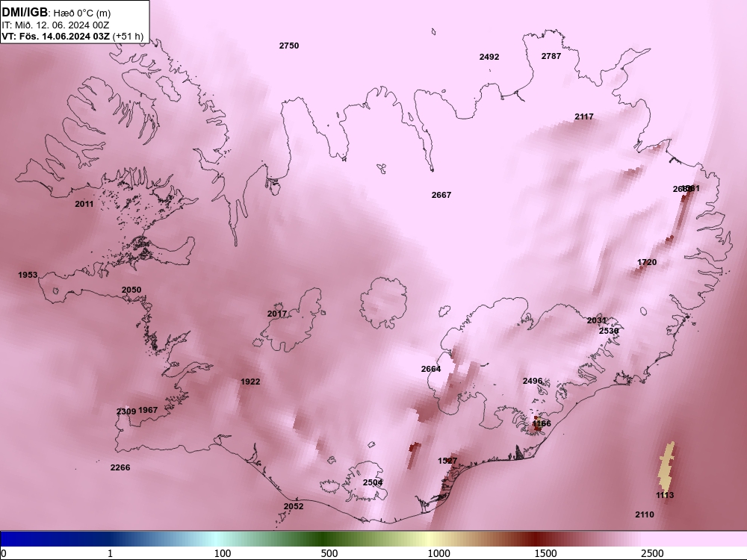747x560 pixels.
Task: Click the 2496 height value label
Action: click(532, 381)
